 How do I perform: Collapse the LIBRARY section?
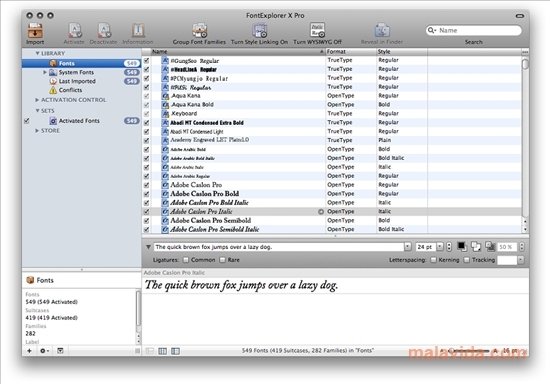pyautogui.click(x=37, y=53)
